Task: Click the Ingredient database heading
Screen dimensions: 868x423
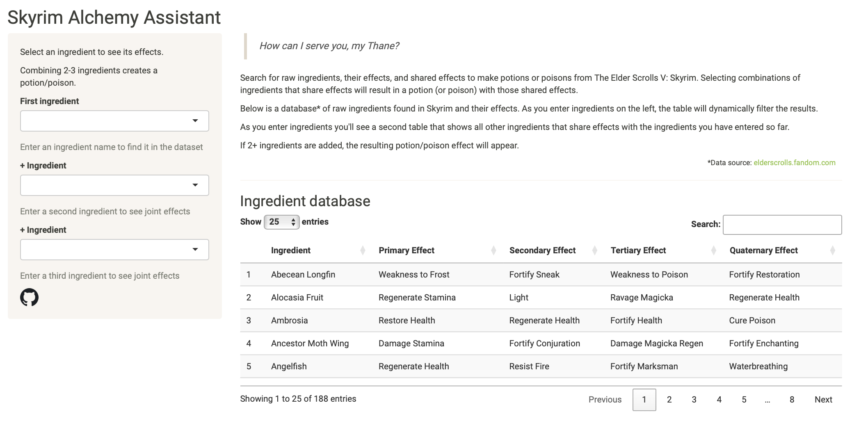Action: [305, 201]
